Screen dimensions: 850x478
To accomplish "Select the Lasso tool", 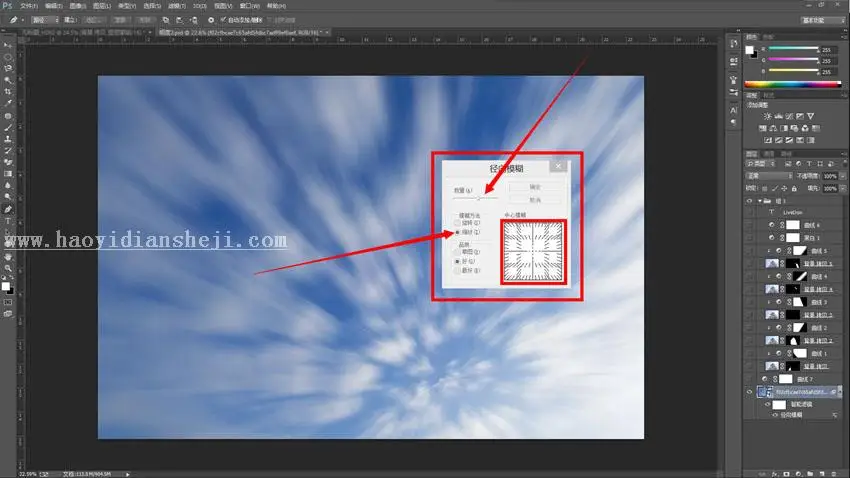I will [x=8, y=68].
